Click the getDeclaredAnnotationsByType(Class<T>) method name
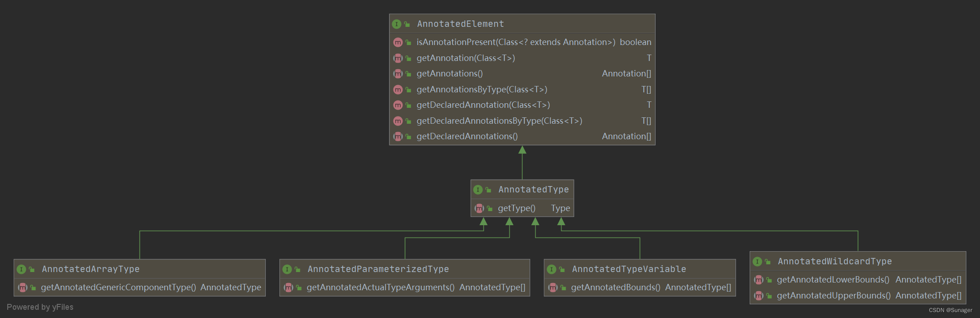Viewport: 980px width, 318px height. pos(499,121)
